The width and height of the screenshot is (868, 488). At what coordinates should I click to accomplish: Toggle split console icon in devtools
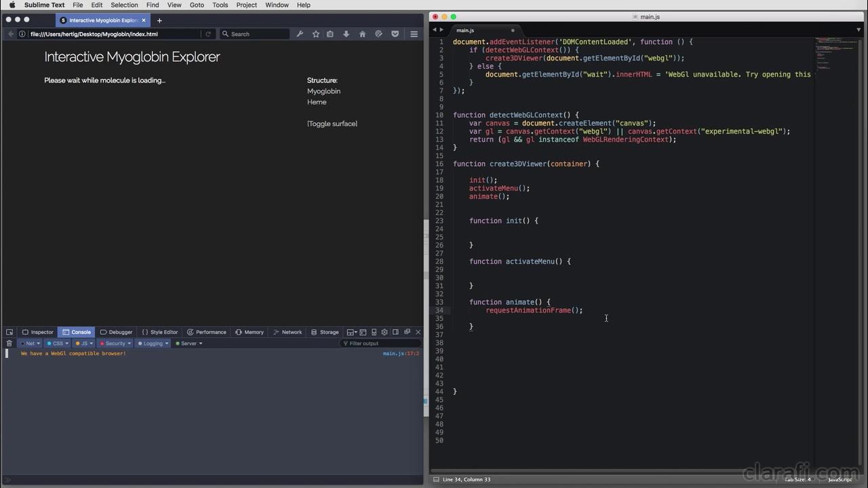tap(363, 332)
